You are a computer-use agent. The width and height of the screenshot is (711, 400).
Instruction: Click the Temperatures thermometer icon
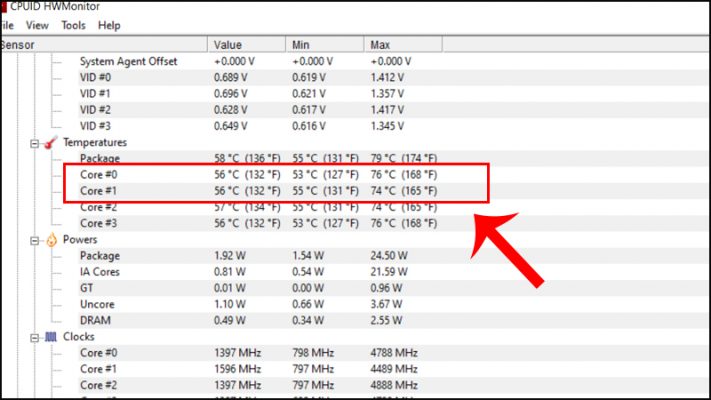point(50,143)
